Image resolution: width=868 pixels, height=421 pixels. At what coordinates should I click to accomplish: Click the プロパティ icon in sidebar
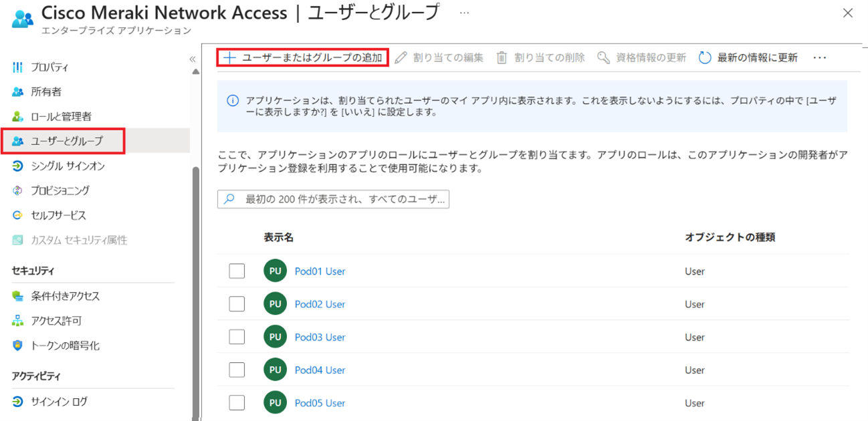click(17, 67)
